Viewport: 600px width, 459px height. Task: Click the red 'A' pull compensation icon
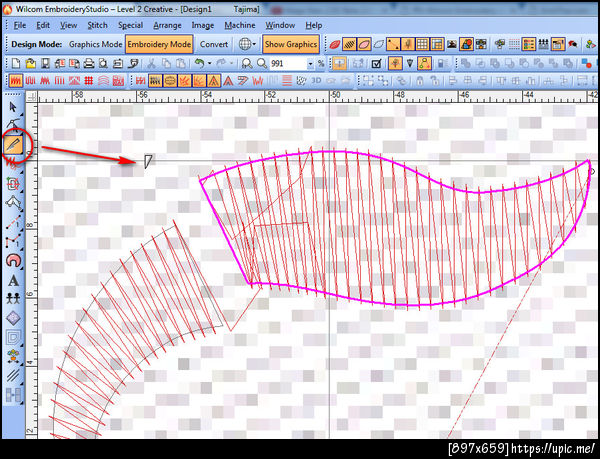[x=228, y=81]
